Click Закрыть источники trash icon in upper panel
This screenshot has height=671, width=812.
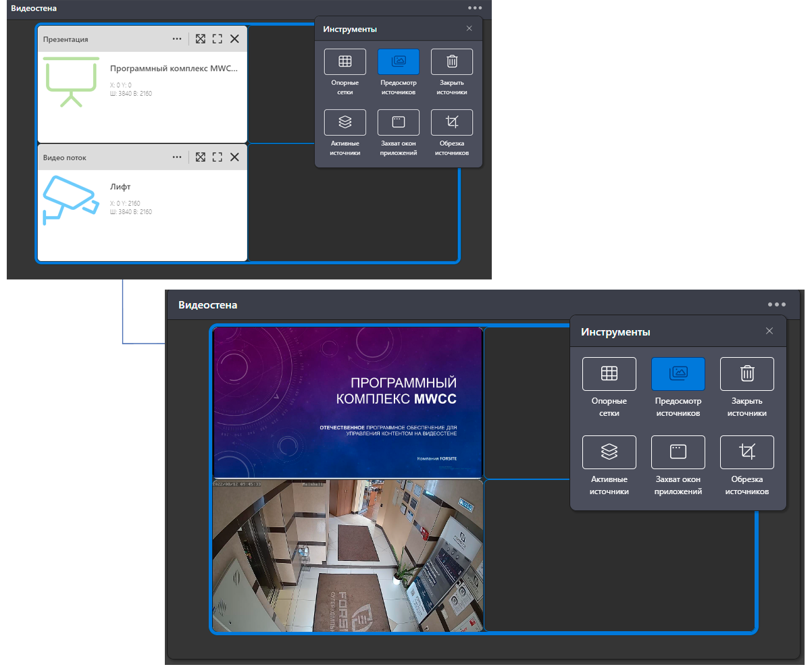(452, 61)
